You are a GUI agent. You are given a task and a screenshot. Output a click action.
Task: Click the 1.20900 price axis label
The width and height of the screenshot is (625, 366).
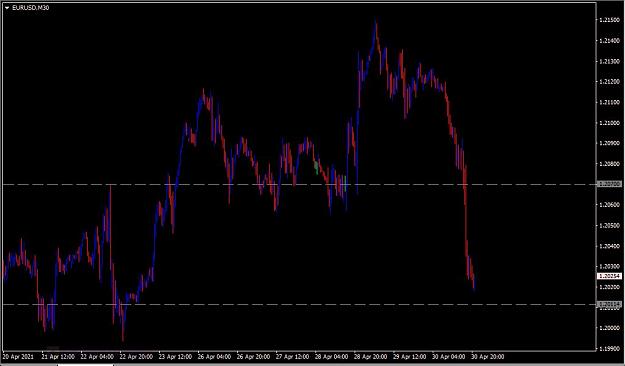pyautogui.click(x=610, y=143)
